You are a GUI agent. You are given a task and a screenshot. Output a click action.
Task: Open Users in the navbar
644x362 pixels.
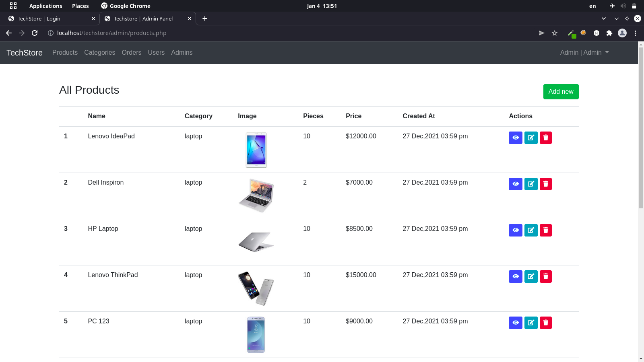156,53
